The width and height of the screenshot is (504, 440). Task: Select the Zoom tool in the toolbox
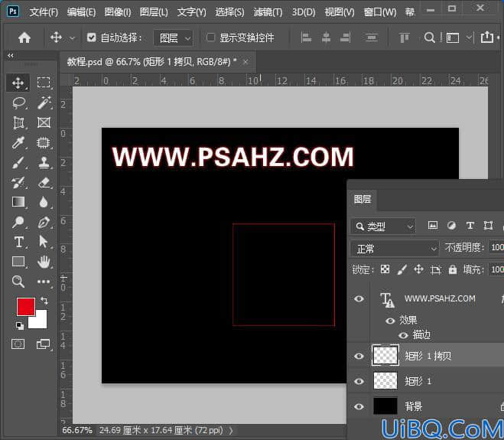pos(18,282)
